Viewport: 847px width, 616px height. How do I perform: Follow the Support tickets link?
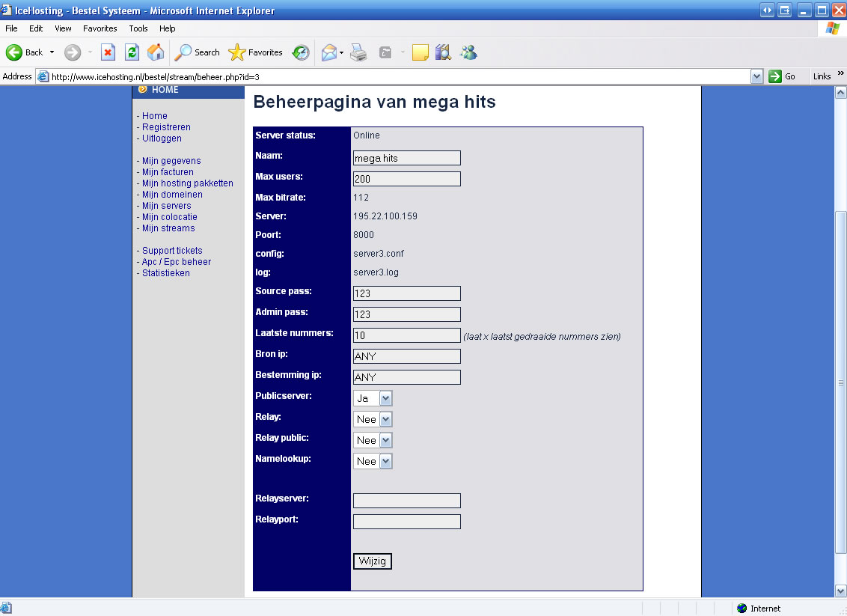tap(172, 251)
